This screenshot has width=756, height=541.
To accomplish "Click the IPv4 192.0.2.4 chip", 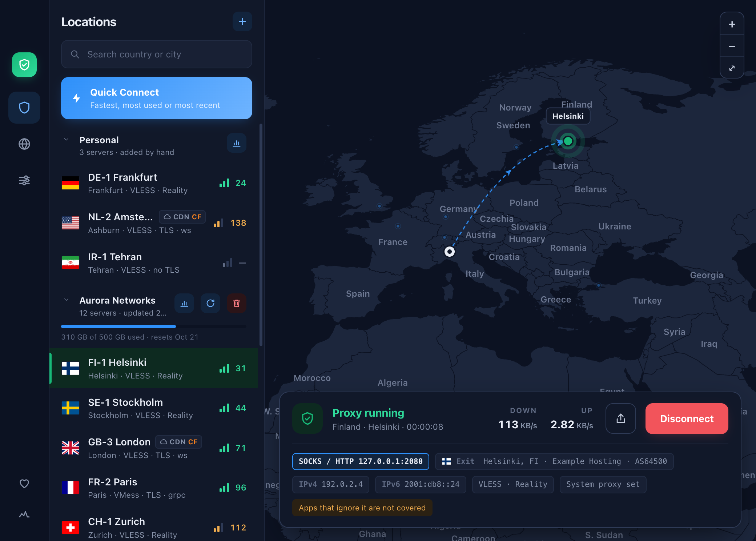I will [331, 484].
